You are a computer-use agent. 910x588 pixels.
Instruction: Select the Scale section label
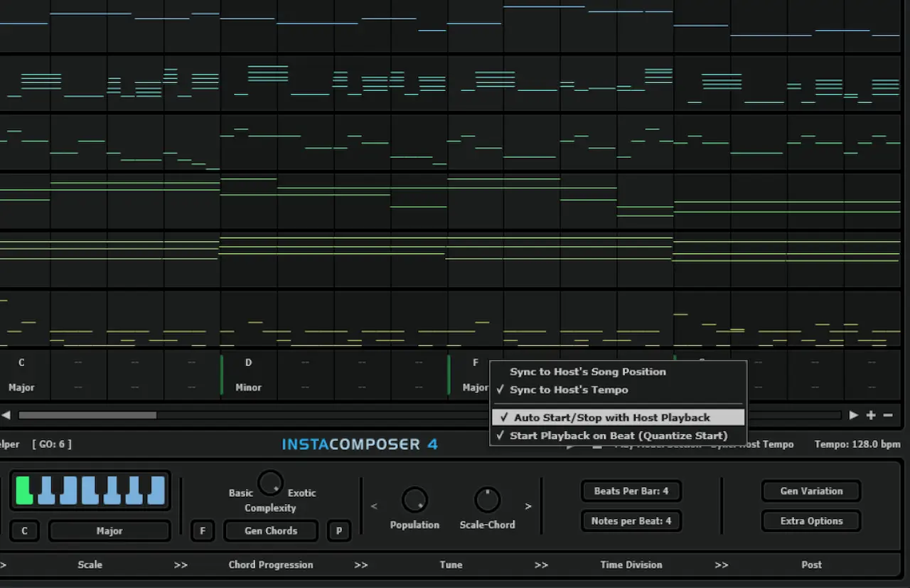tap(90, 565)
